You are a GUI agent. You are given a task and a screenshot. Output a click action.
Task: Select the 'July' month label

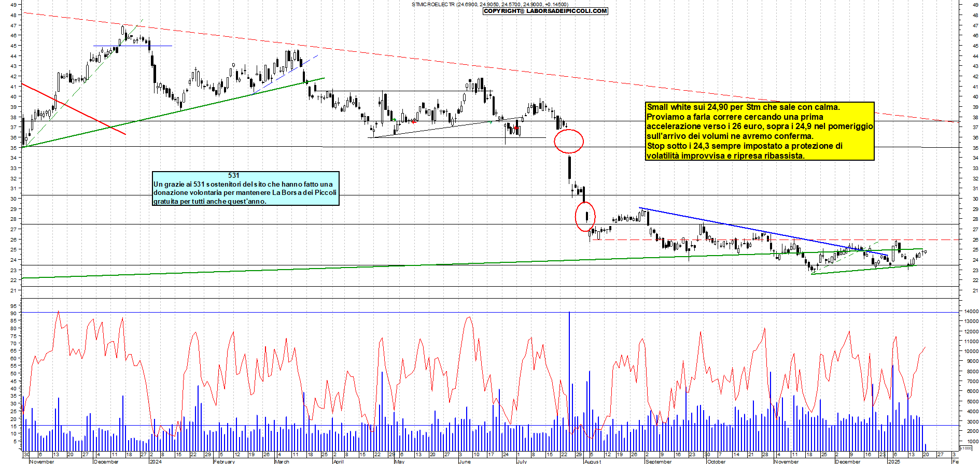tap(522, 461)
